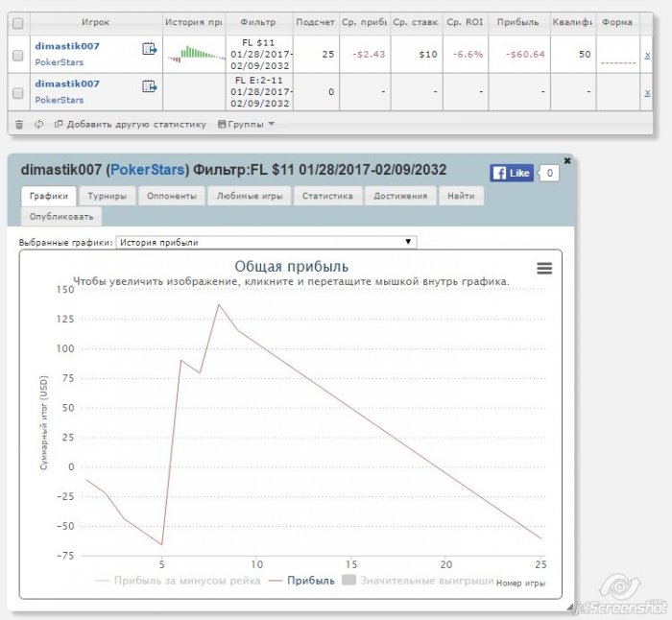Open the Найти tab
This screenshot has height=620, width=672.
pyautogui.click(x=461, y=196)
